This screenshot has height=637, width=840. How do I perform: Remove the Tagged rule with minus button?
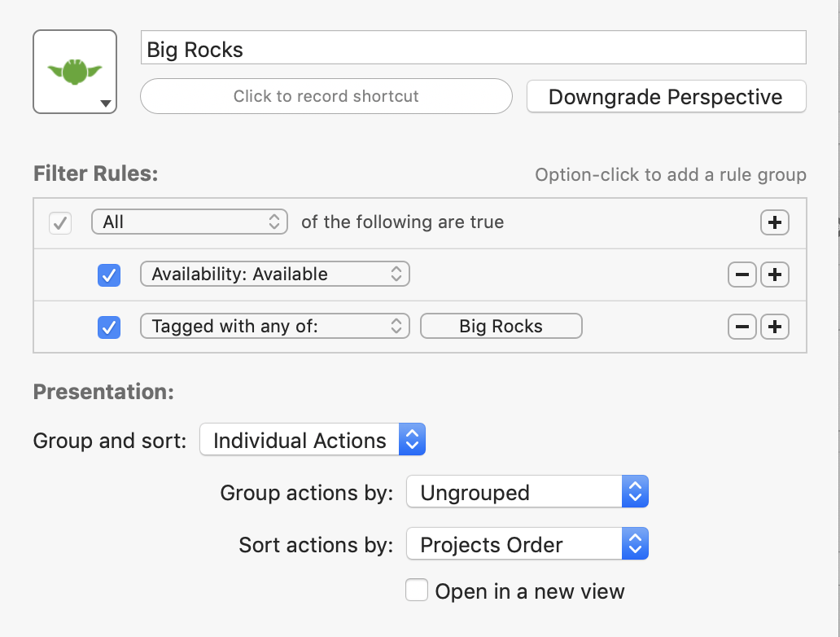click(742, 327)
